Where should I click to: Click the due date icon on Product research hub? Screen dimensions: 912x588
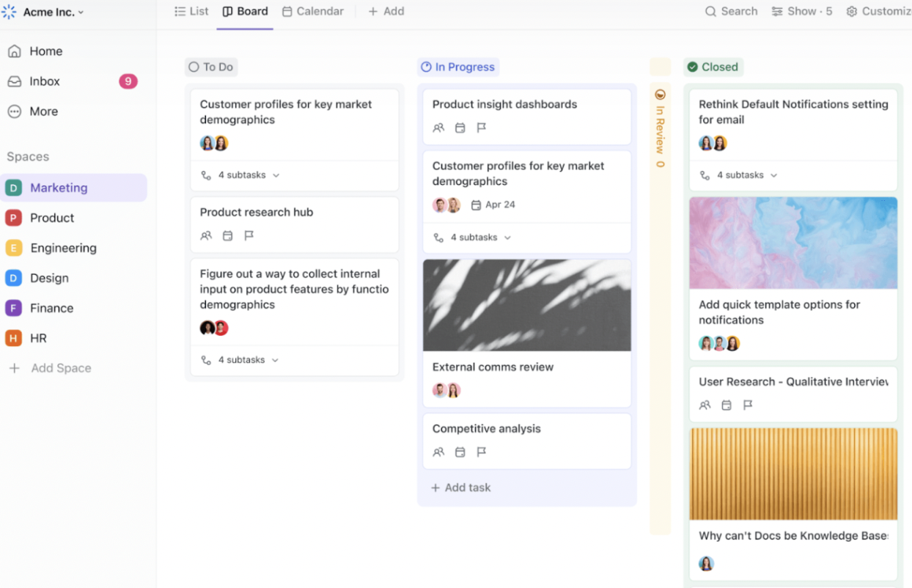[x=227, y=236]
